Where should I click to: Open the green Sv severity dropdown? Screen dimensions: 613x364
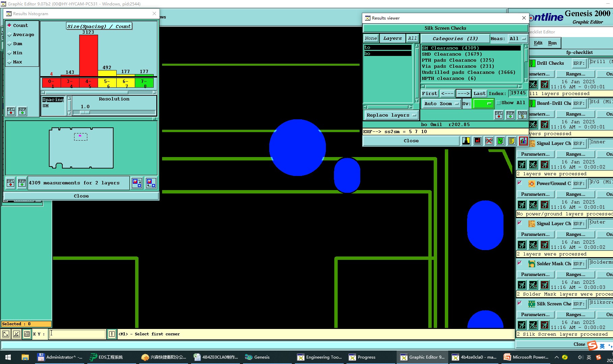click(483, 103)
